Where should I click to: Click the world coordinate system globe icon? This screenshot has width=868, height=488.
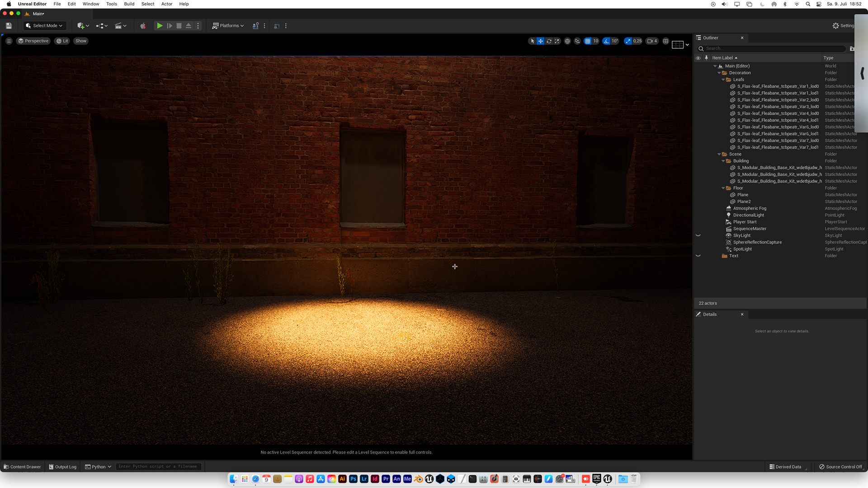click(567, 41)
